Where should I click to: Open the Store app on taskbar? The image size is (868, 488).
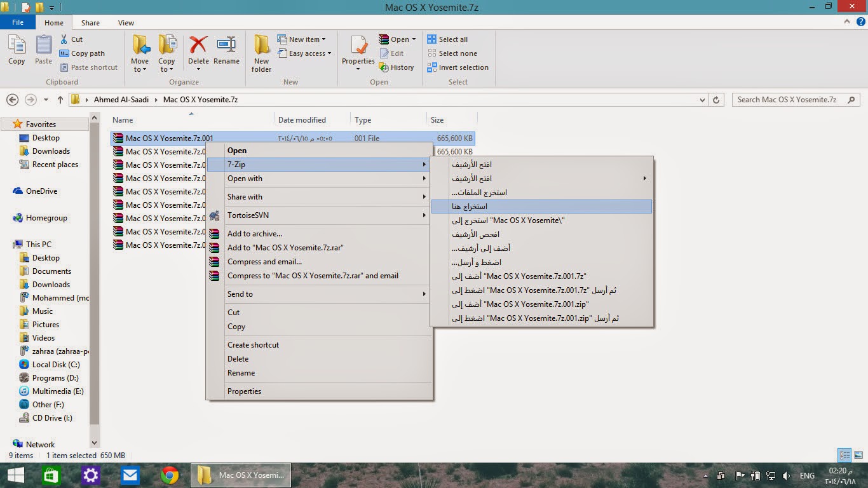[51, 475]
